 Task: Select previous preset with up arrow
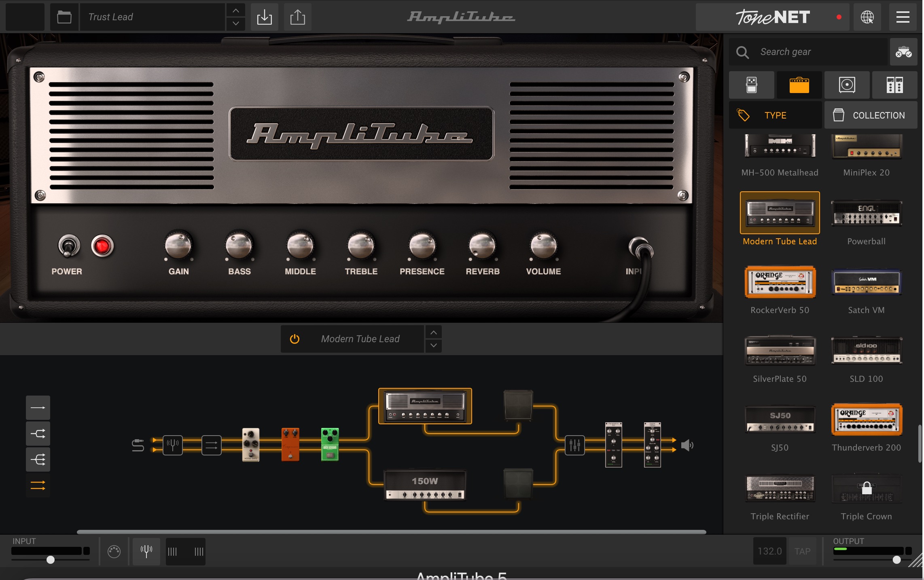pos(236,11)
